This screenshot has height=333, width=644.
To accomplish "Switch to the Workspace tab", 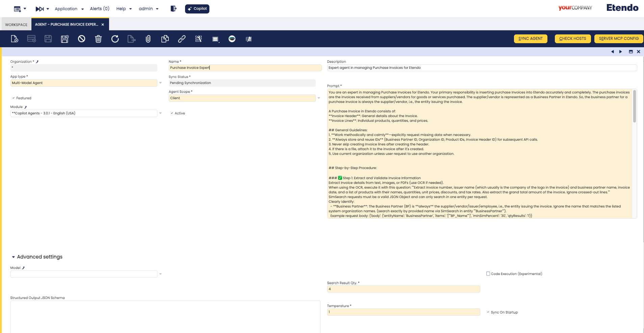I will [x=16, y=25].
